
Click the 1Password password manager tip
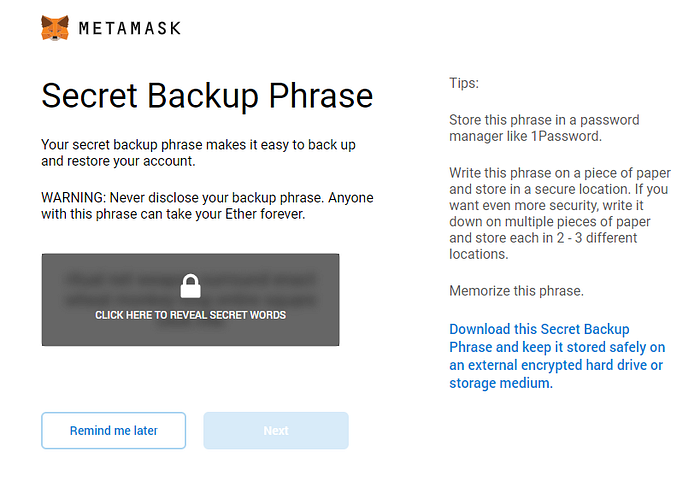[x=544, y=129]
